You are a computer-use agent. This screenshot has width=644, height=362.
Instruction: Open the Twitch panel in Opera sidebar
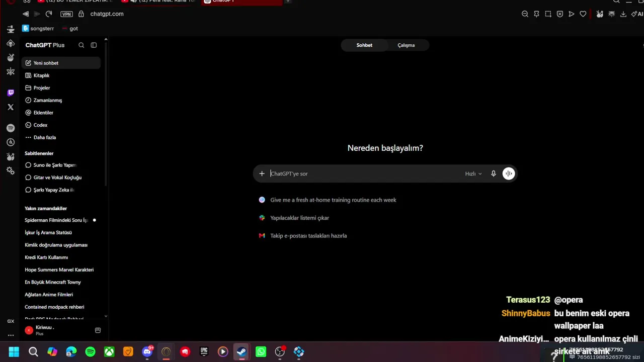pos(11,93)
